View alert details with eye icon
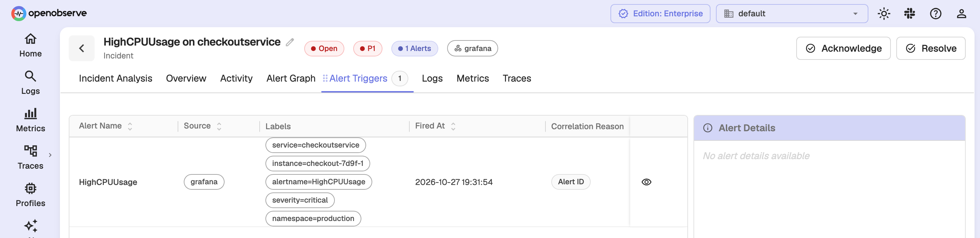980x238 pixels. (647, 182)
